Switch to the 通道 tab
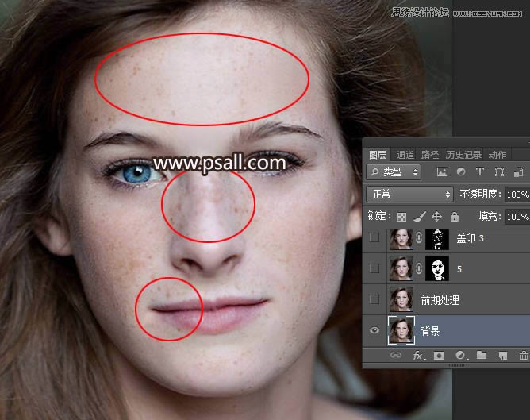Image resolution: width=530 pixels, height=420 pixels. [405, 155]
